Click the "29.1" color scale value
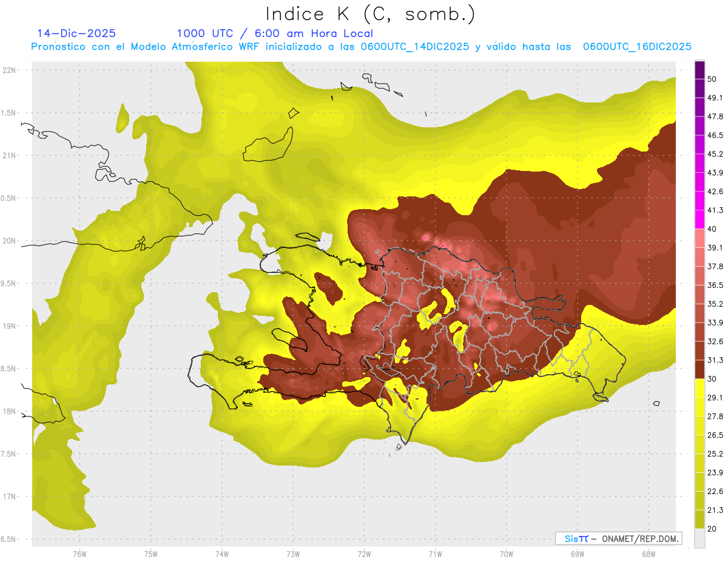Image resolution: width=728 pixels, height=562 pixels. 716,397
